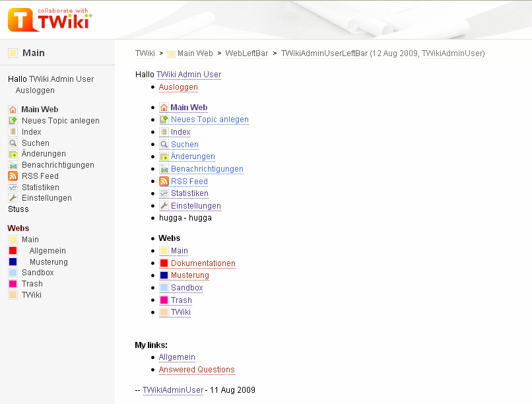This screenshot has width=532, height=404.
Task: Click the Benachrichtigungen mail icon in the sidebar
Action: pos(13,165)
